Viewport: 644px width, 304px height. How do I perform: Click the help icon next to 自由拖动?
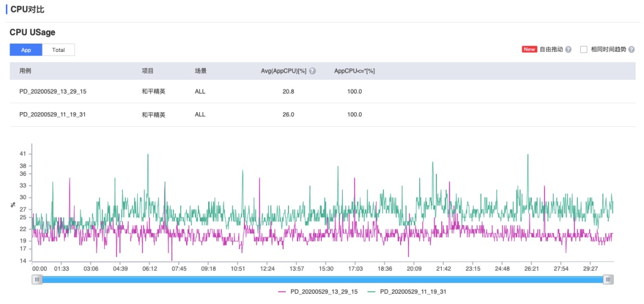568,49
